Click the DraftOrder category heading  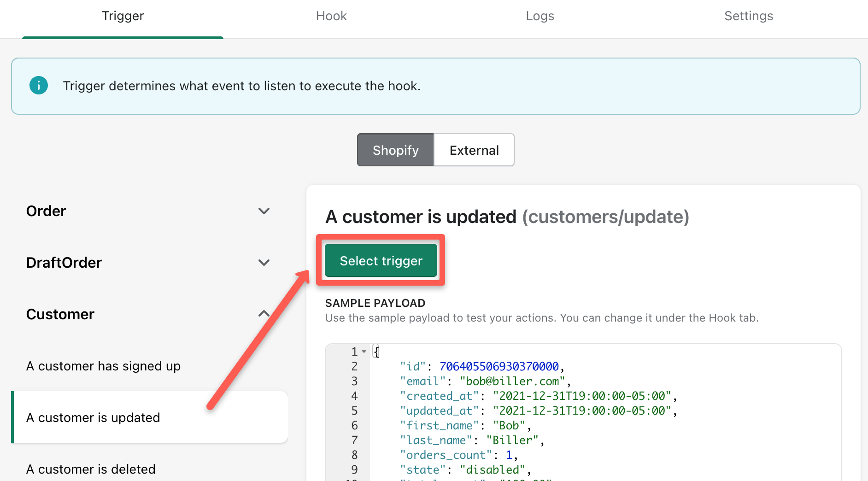(x=64, y=263)
